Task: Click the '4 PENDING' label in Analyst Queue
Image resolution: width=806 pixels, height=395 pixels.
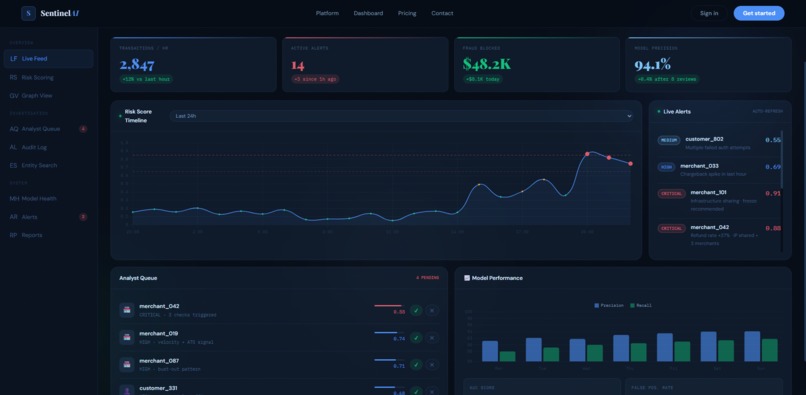Action: 428,278
